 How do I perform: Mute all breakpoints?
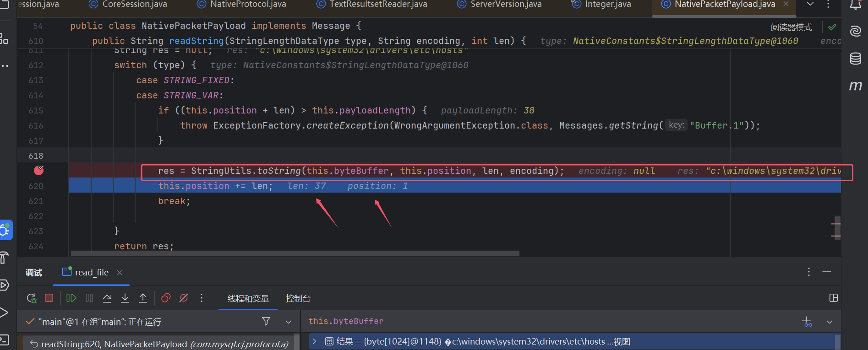point(184,298)
